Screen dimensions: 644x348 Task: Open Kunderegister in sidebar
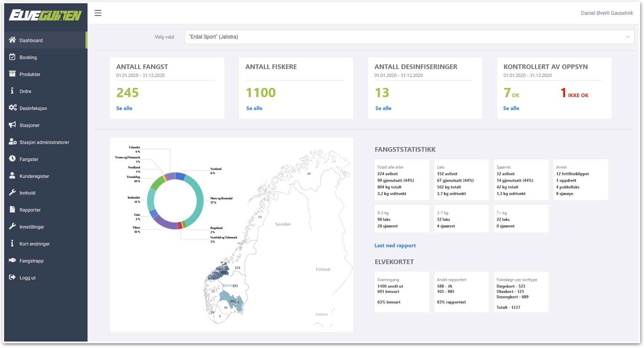[x=45, y=176]
